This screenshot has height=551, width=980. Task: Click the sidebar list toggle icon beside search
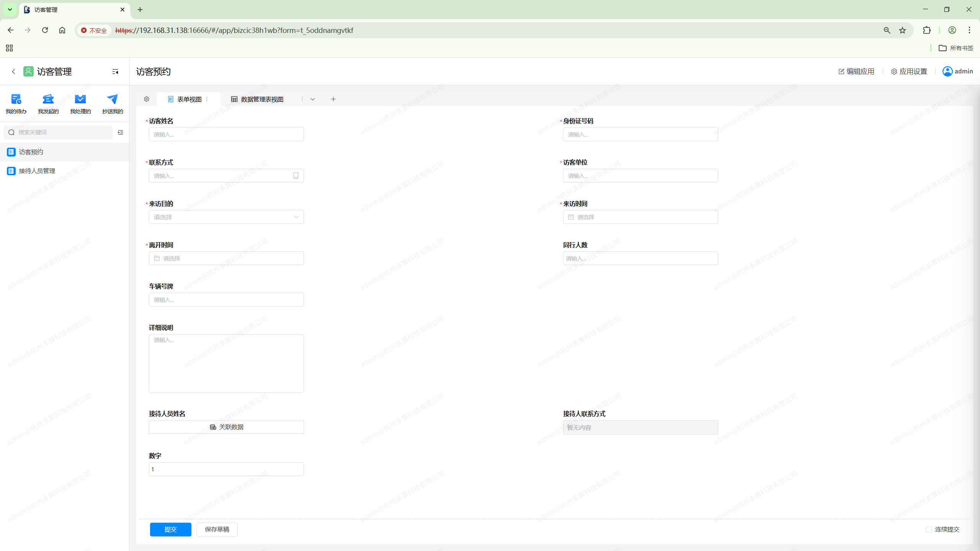click(121, 132)
